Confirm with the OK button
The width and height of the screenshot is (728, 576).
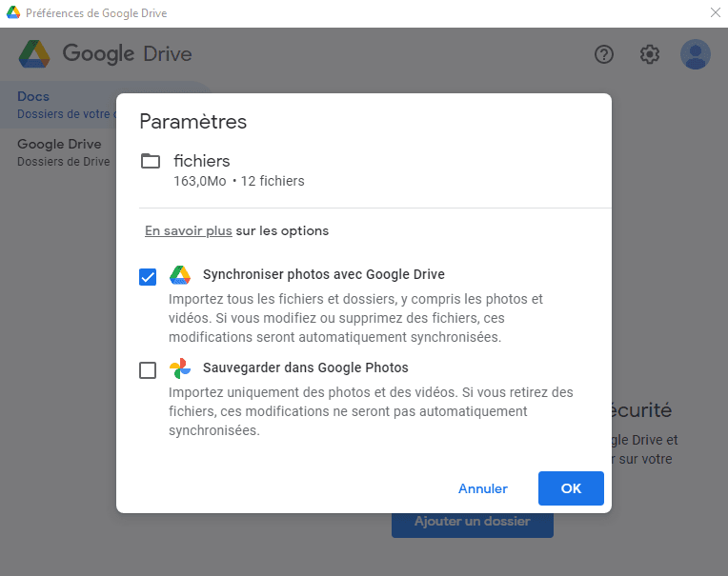(571, 488)
